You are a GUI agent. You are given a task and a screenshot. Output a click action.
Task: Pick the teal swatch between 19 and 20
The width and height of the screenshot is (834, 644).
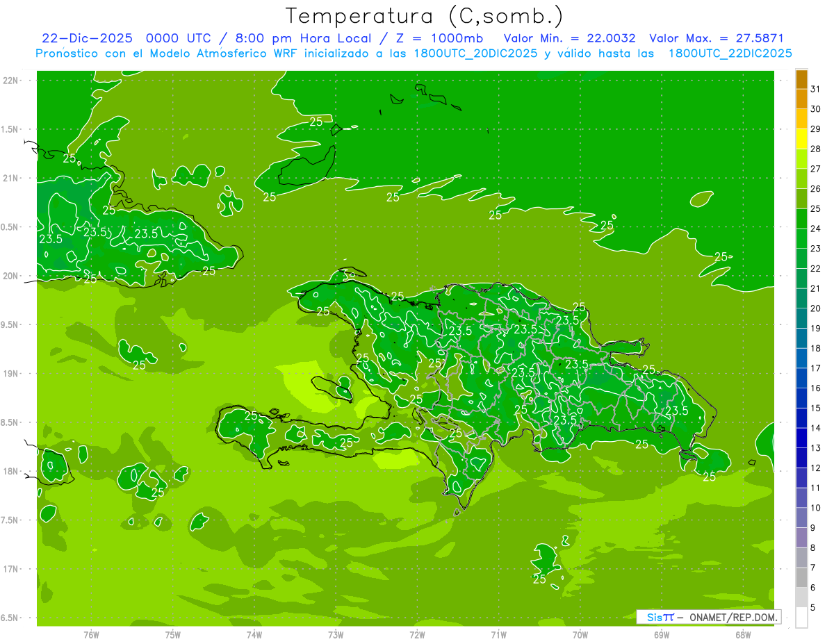click(801, 318)
